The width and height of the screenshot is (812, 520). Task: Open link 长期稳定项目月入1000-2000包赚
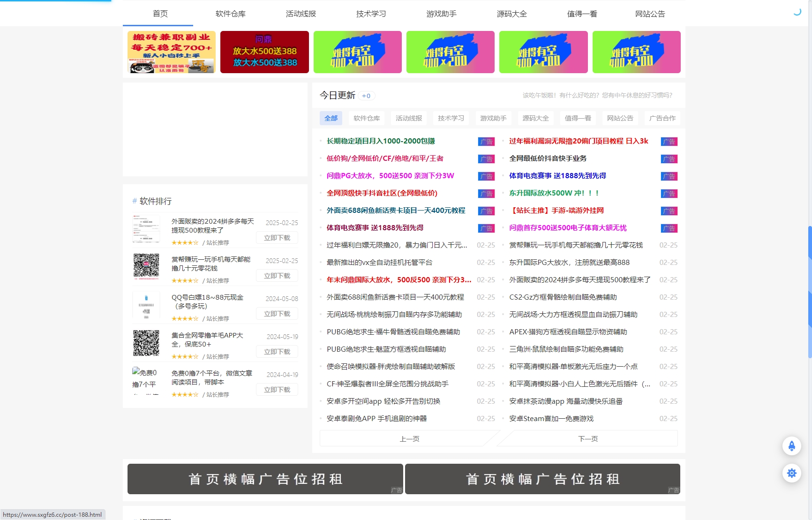(x=381, y=141)
